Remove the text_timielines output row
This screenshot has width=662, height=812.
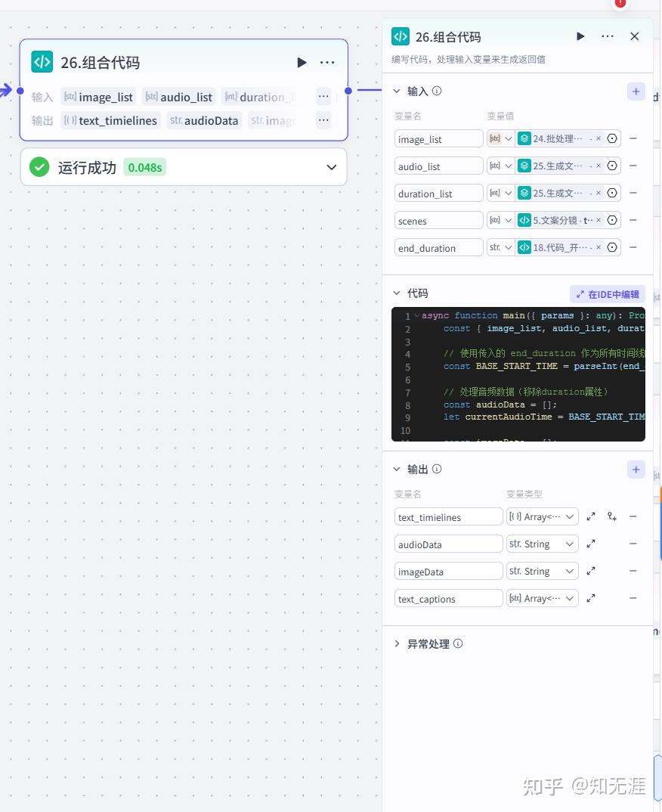pyautogui.click(x=633, y=517)
